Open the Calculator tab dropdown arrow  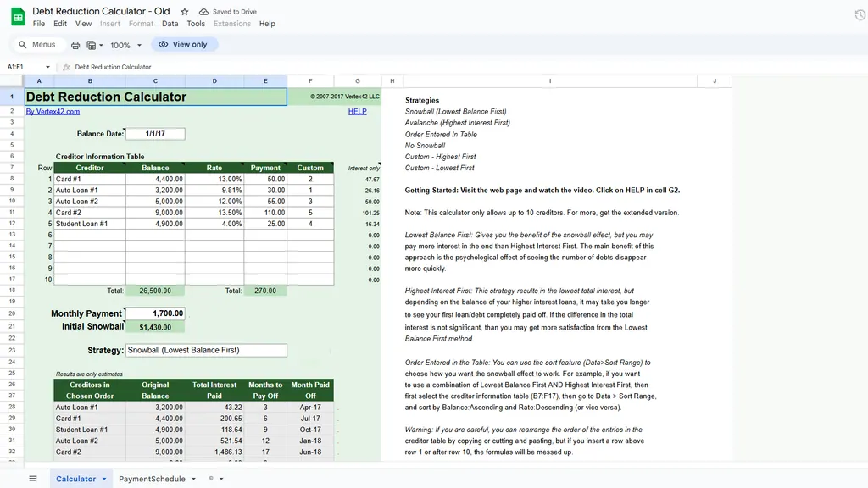coord(104,479)
